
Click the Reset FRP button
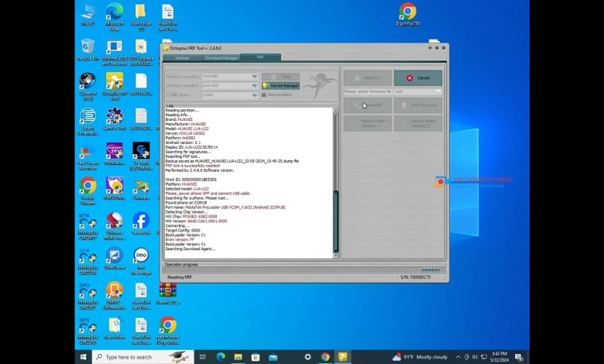pos(368,105)
